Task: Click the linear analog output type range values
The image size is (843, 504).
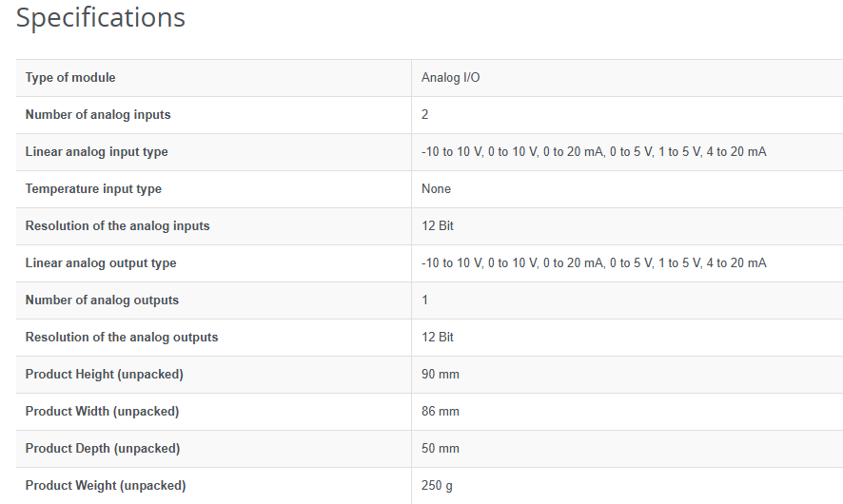Action: click(594, 262)
